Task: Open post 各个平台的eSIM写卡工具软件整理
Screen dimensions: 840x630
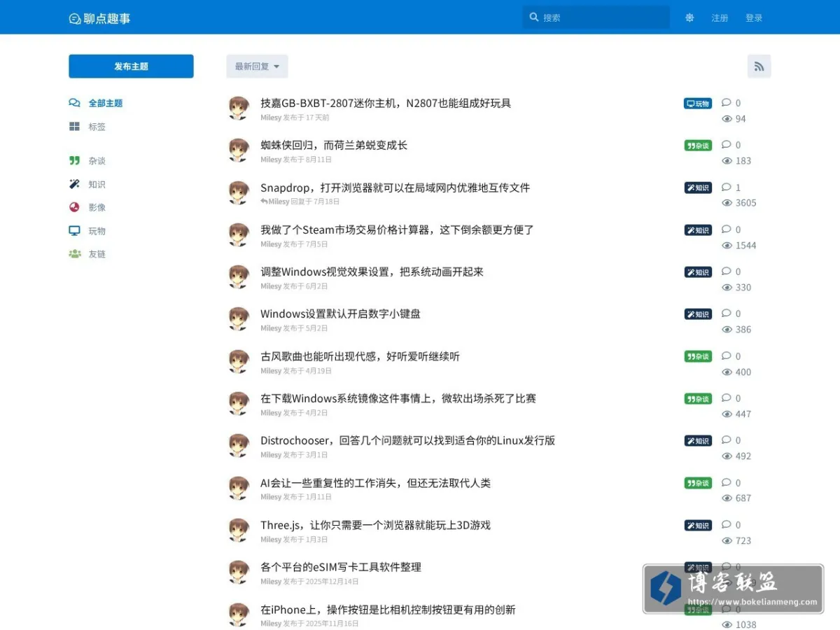Action: click(x=341, y=567)
